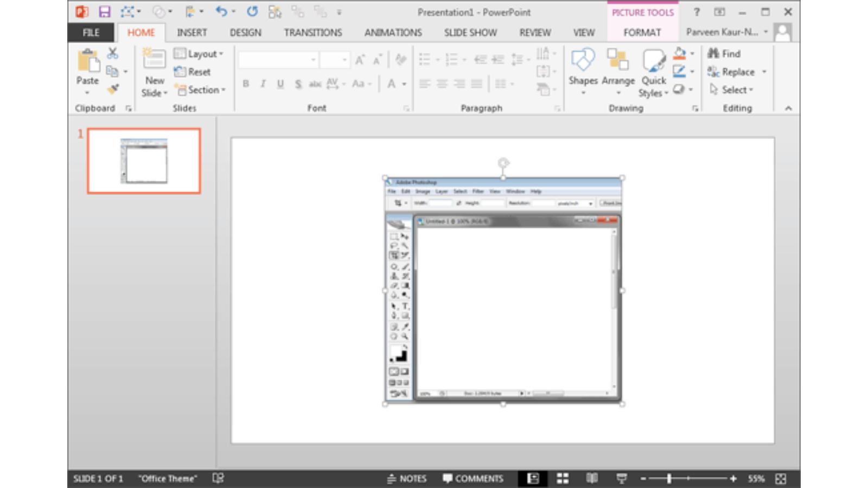Screen dimensions: 868x488
Task: Click the Copy icon in Clipboard group
Action: (112, 71)
